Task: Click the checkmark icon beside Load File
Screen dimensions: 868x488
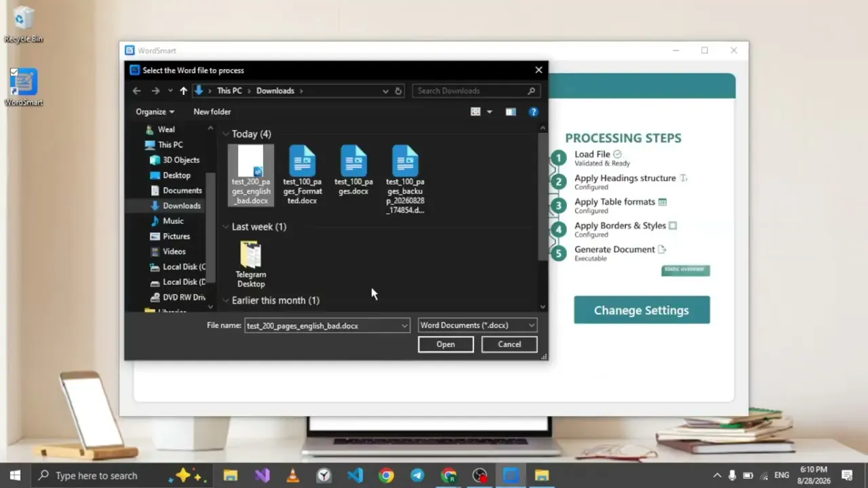Action: [x=617, y=155]
